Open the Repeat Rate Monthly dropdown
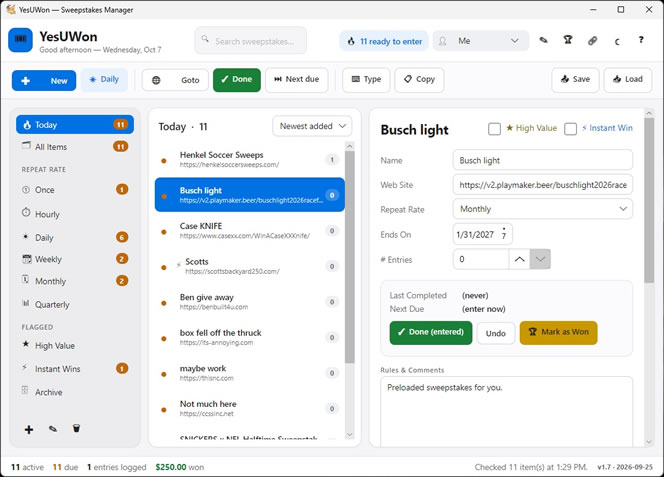 pos(542,209)
